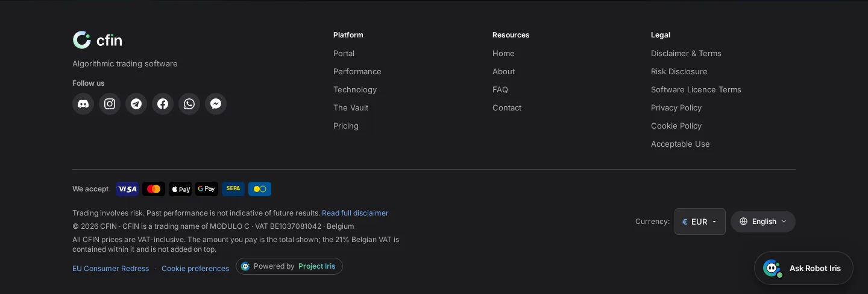
Task: Open the WhatsApp social icon
Action: (x=189, y=104)
